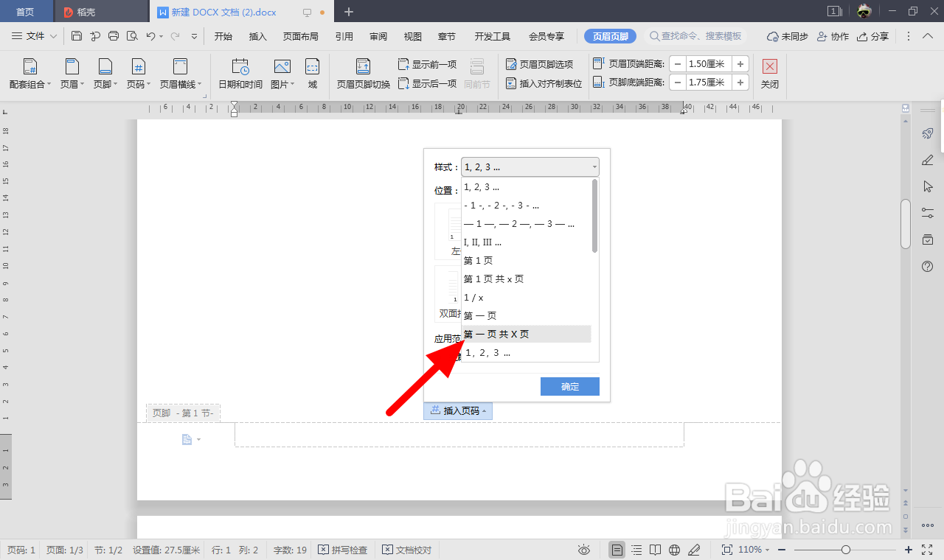Viewport: 944px width, 560px height.
Task: Open the 开始 ribbon tab
Action: (223, 36)
